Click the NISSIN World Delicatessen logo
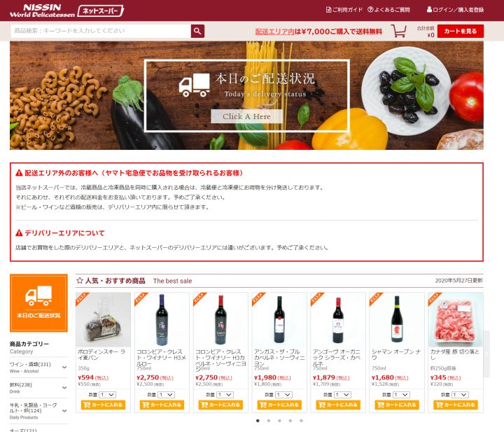The height and width of the screenshot is (432, 504). tap(42, 11)
